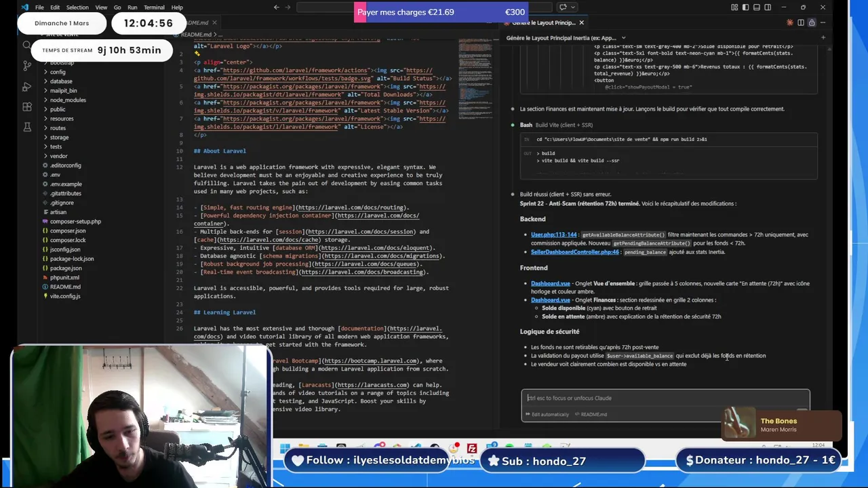Screen dimensions: 868x488
Task: Open the dropdown next to the chat icon
Action: tap(573, 7)
